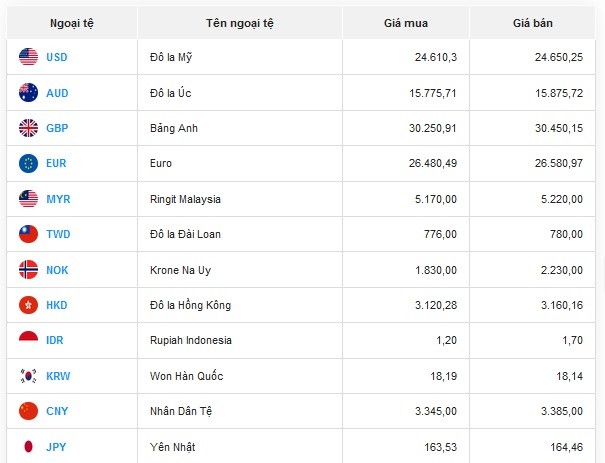The height and width of the screenshot is (463, 605).
Task: Click the European Union flag icon
Action: [28, 163]
